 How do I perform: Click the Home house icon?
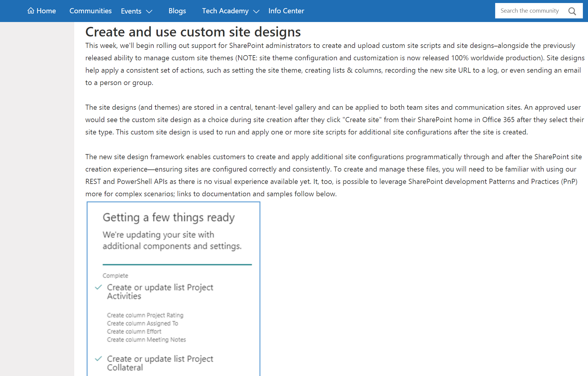[x=31, y=11]
